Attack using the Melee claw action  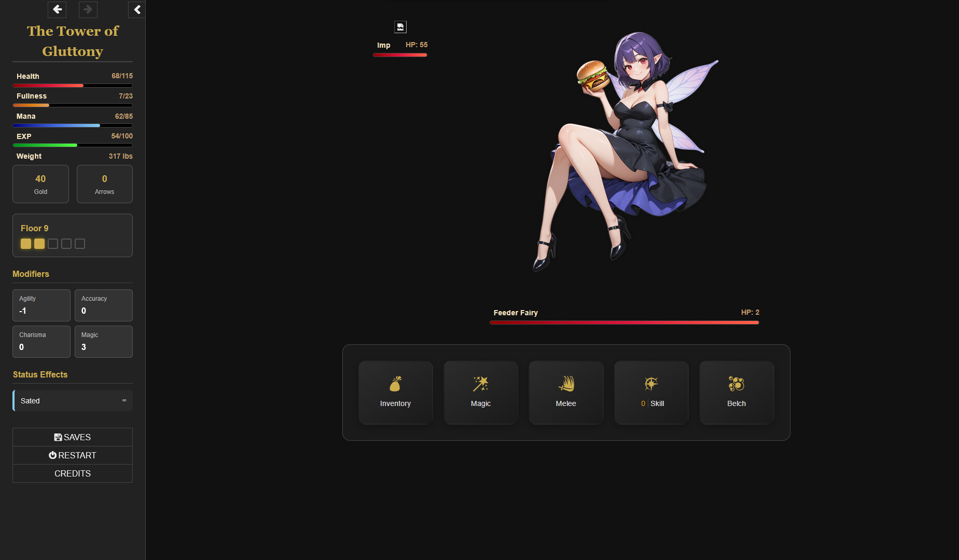[x=566, y=392]
